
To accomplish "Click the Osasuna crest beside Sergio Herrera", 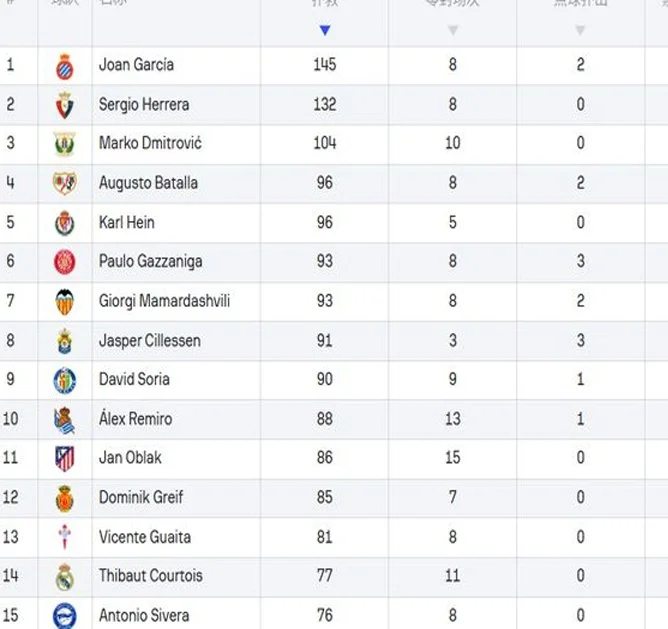I will [x=65, y=105].
